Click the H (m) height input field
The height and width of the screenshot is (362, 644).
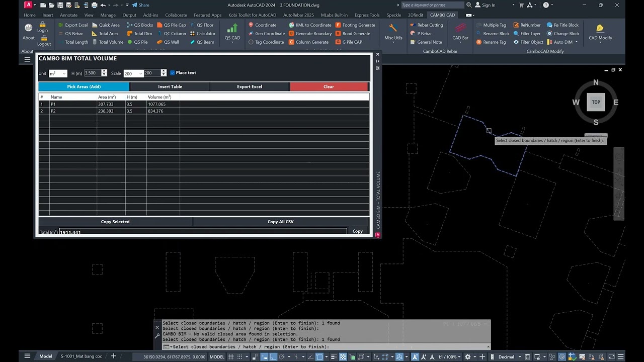point(92,73)
